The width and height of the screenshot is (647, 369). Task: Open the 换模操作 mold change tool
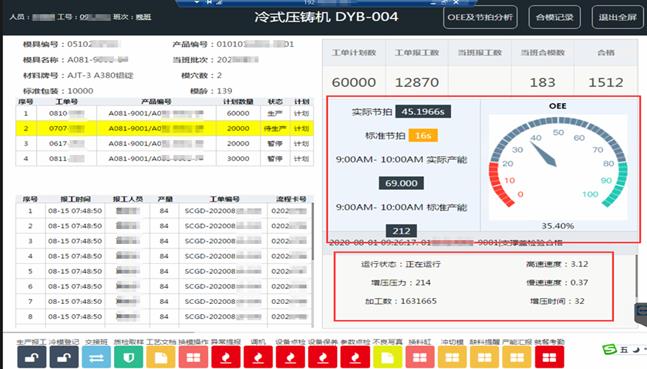193,357
